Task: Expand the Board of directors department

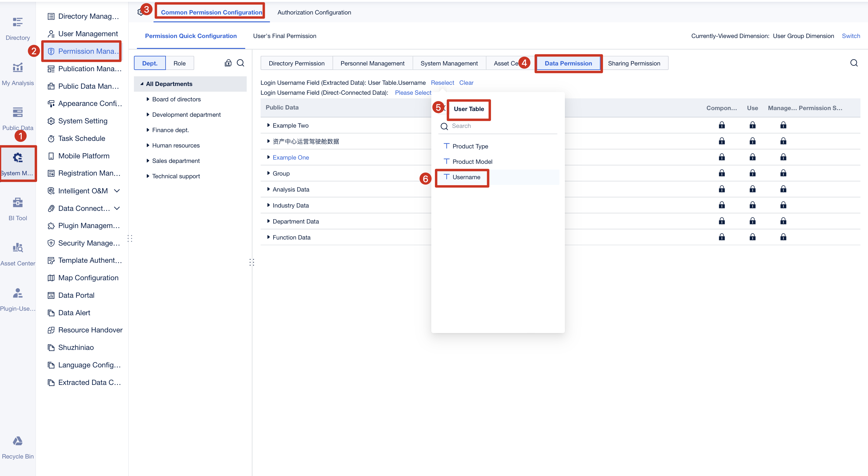Action: point(147,99)
